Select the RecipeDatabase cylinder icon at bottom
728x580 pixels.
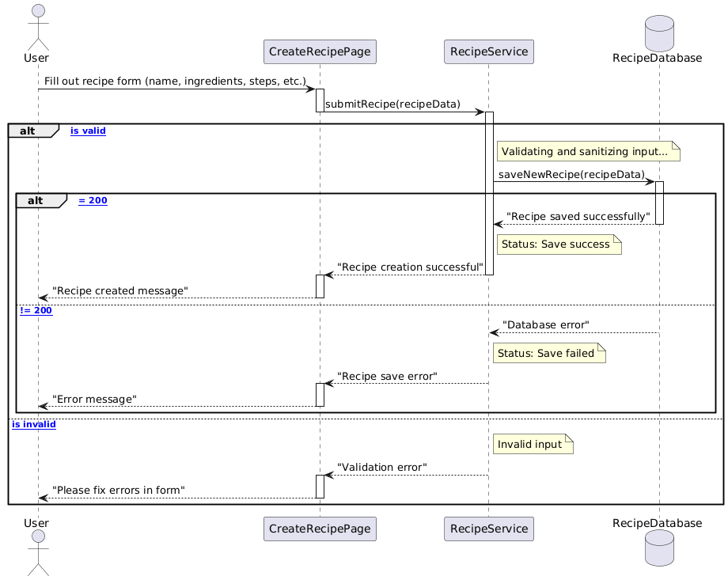click(x=658, y=548)
